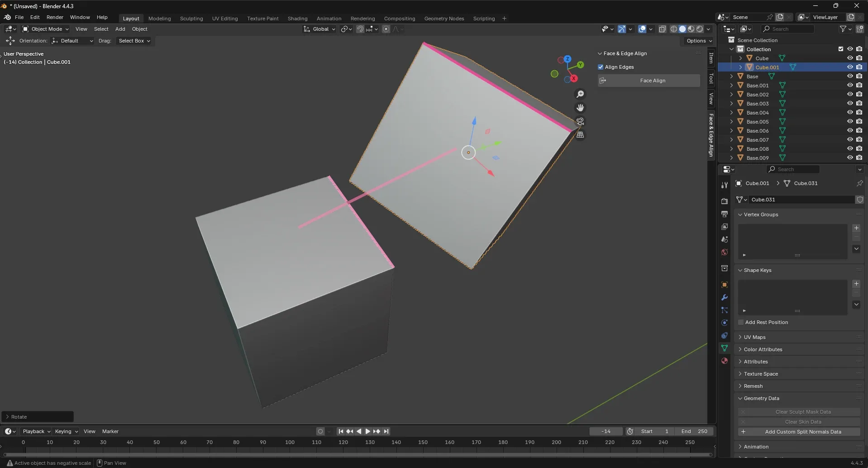This screenshot has height=468, width=868.
Task: Toggle viewport overlays display
Action: [642, 29]
